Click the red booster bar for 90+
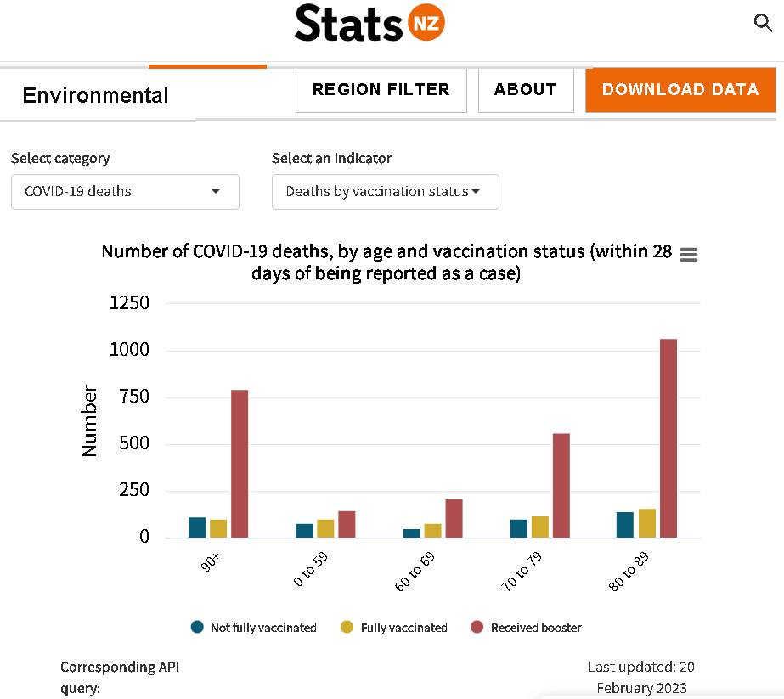Screen dimensions: 784x699 click(240, 464)
